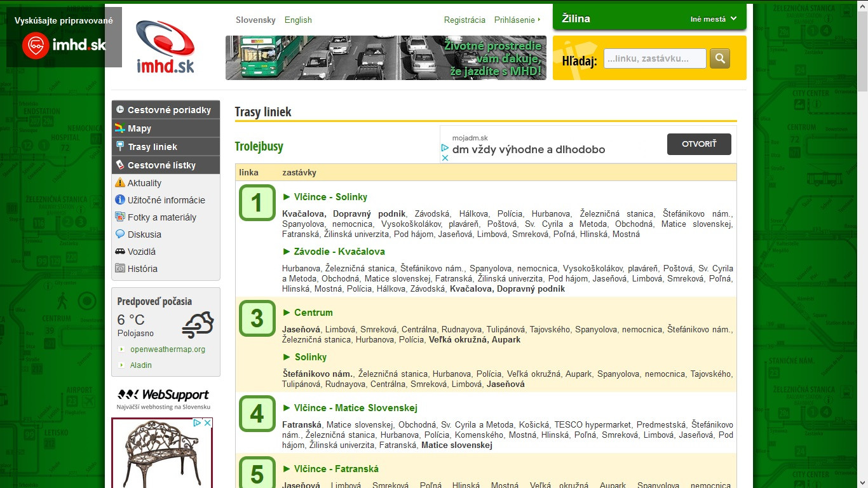This screenshot has width=868, height=488.
Task: Open the Diskusia speech bubble icon
Action: (120, 234)
